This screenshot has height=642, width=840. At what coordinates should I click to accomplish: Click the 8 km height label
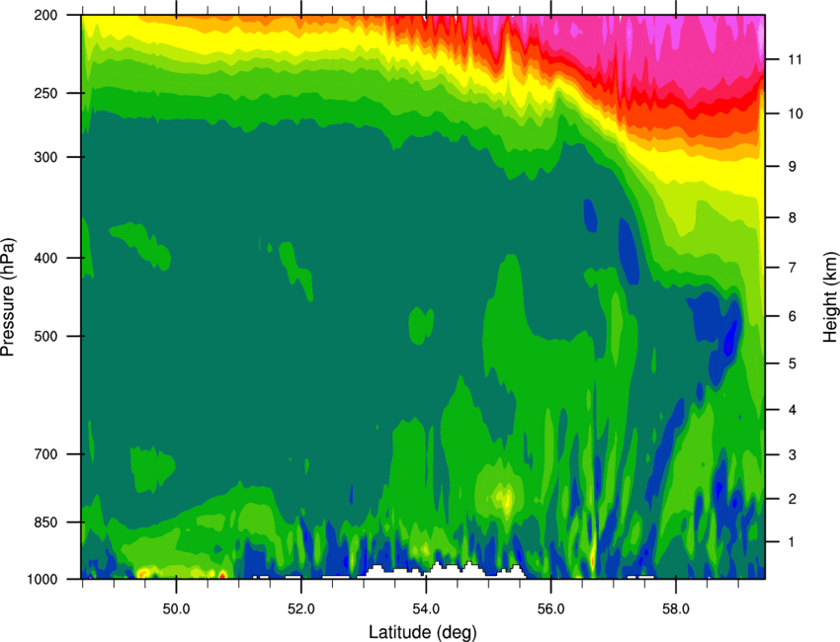(793, 217)
